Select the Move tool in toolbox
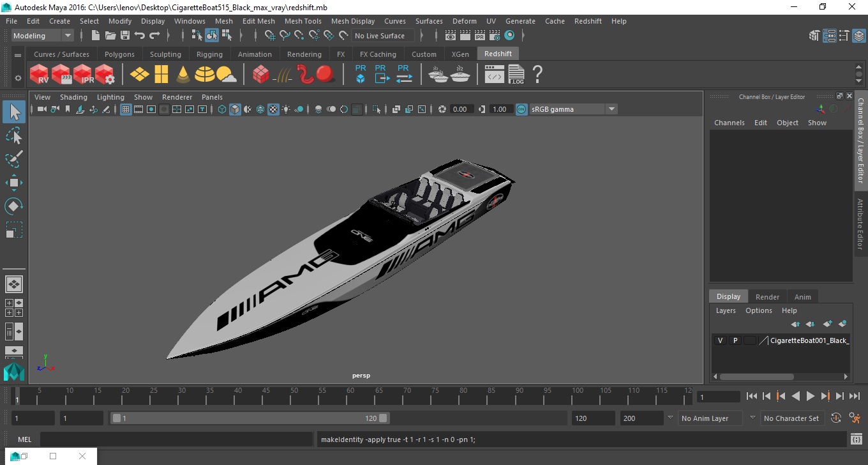Screen dimensions: 868x465 tap(14, 183)
